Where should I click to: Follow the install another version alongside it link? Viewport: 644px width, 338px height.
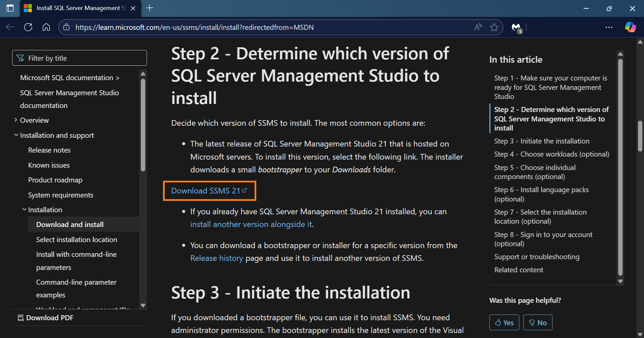pos(251,224)
